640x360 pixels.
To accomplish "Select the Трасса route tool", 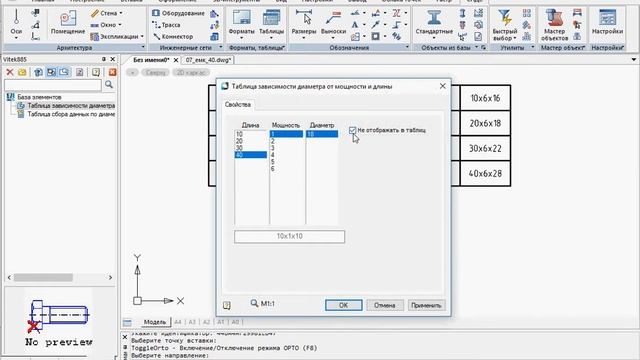I will [x=166, y=25].
